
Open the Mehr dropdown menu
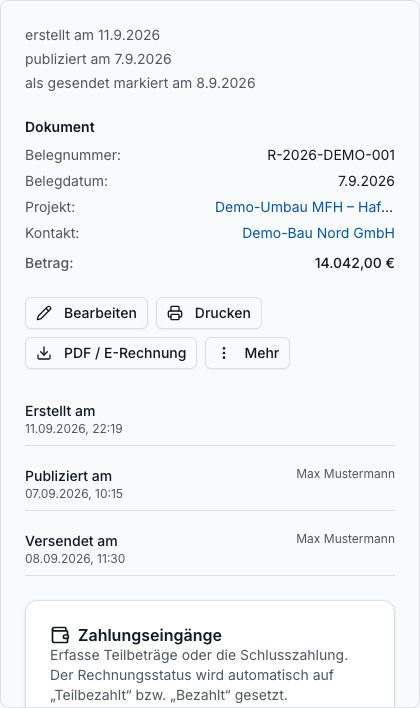point(247,353)
